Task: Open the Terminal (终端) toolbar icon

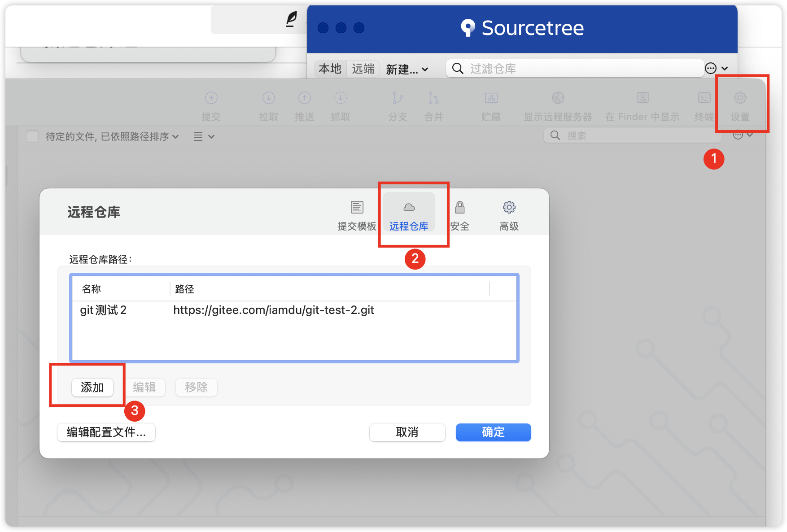Action: [x=704, y=98]
